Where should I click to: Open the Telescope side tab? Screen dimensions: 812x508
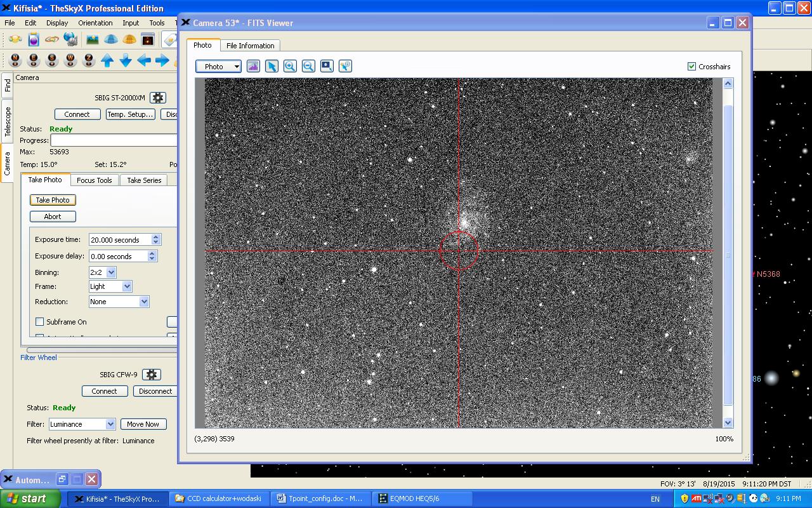pyautogui.click(x=7, y=121)
